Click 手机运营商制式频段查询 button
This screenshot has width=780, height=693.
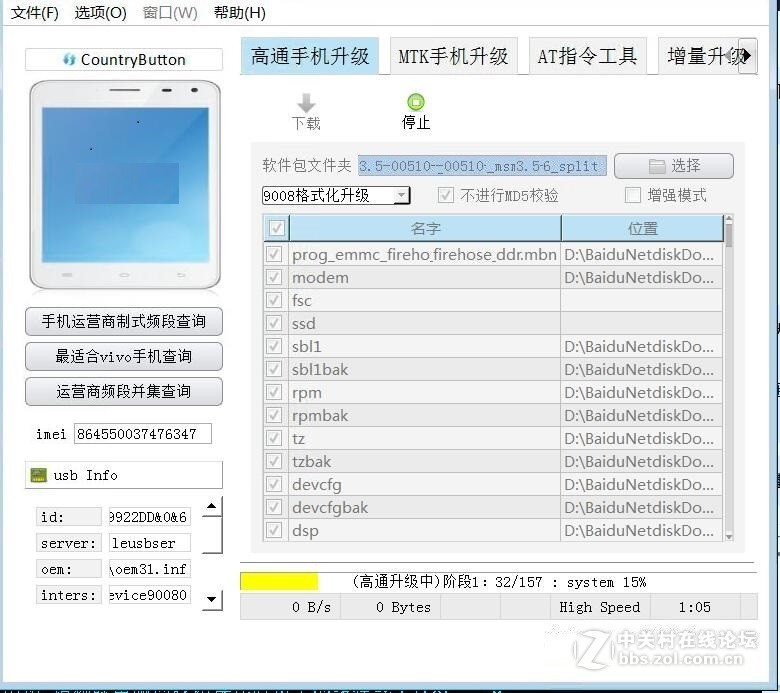pyautogui.click(x=124, y=321)
